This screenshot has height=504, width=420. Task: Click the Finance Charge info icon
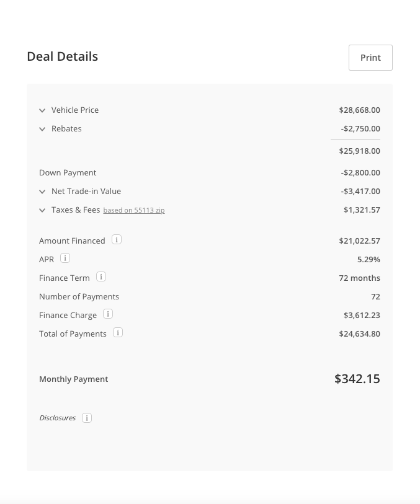[108, 314]
